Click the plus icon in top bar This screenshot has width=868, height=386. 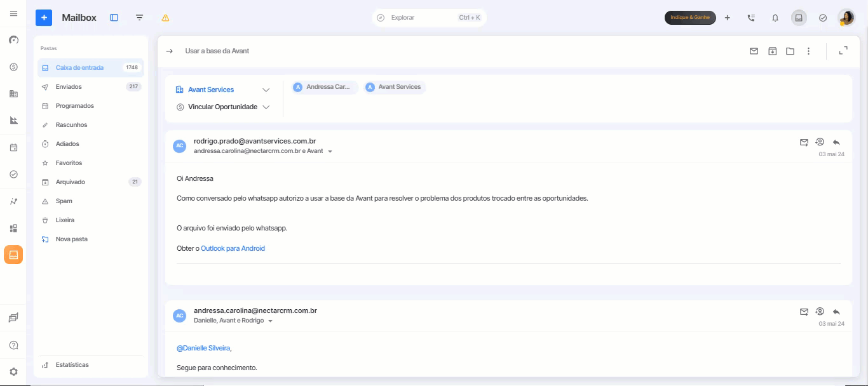coord(728,18)
